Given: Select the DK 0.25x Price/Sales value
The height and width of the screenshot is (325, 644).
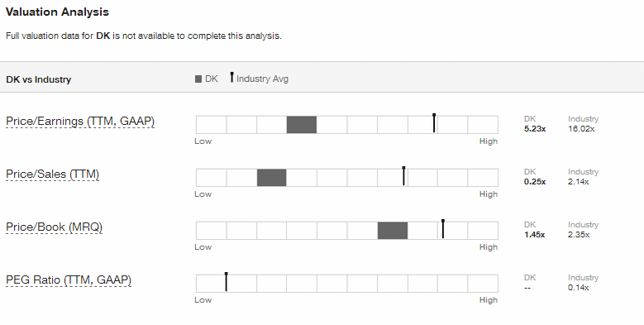Looking at the screenshot, I should (x=535, y=182).
